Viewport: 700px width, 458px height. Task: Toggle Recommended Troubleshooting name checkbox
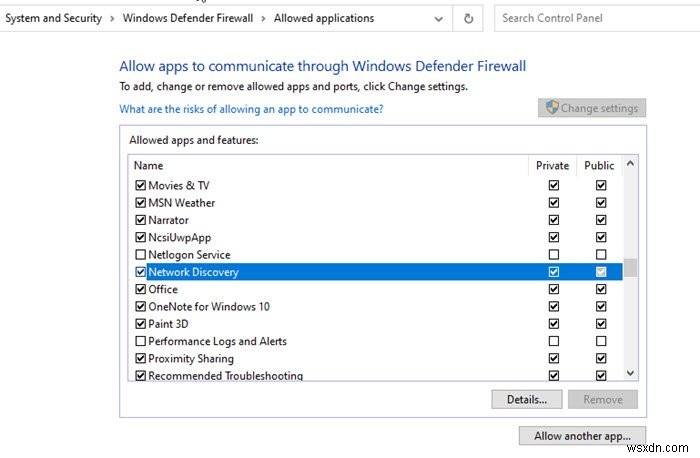pos(140,375)
